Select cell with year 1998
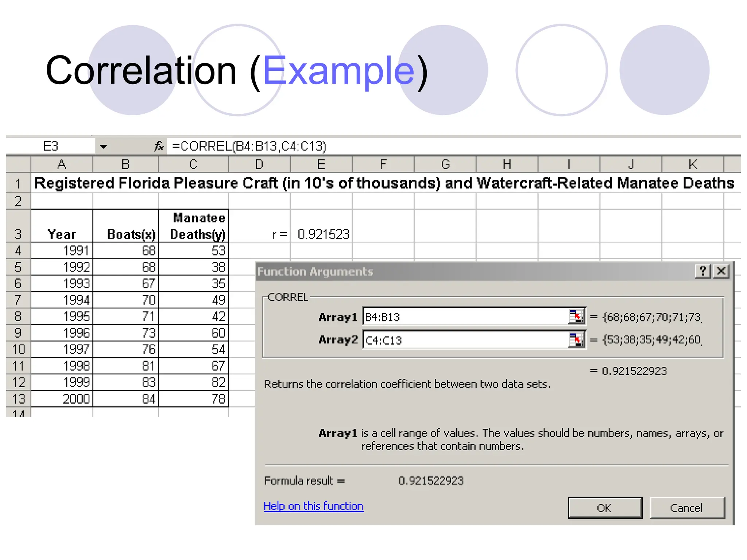Image resolution: width=747 pixels, height=560 pixels. coord(62,366)
